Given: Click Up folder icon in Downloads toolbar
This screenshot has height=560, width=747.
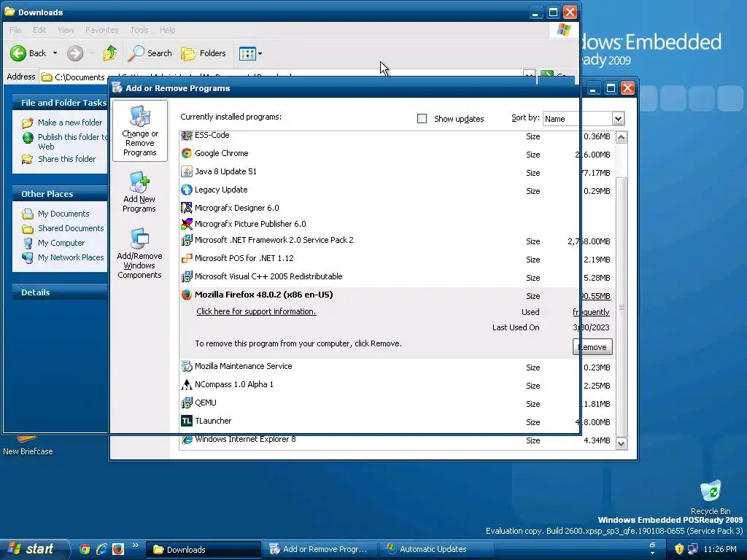Looking at the screenshot, I should tap(110, 52).
